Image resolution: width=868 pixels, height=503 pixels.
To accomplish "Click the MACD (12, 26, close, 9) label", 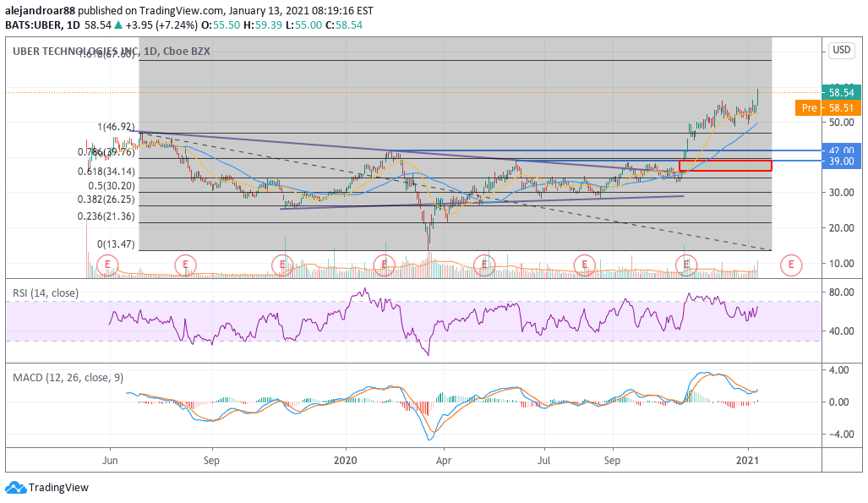I will coord(68,378).
